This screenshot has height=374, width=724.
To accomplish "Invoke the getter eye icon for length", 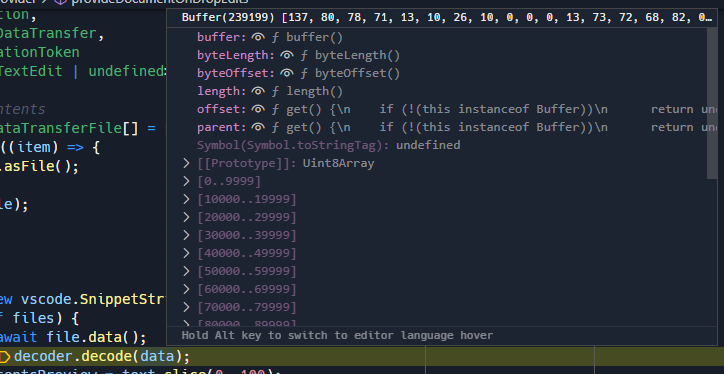I will click(x=258, y=91).
